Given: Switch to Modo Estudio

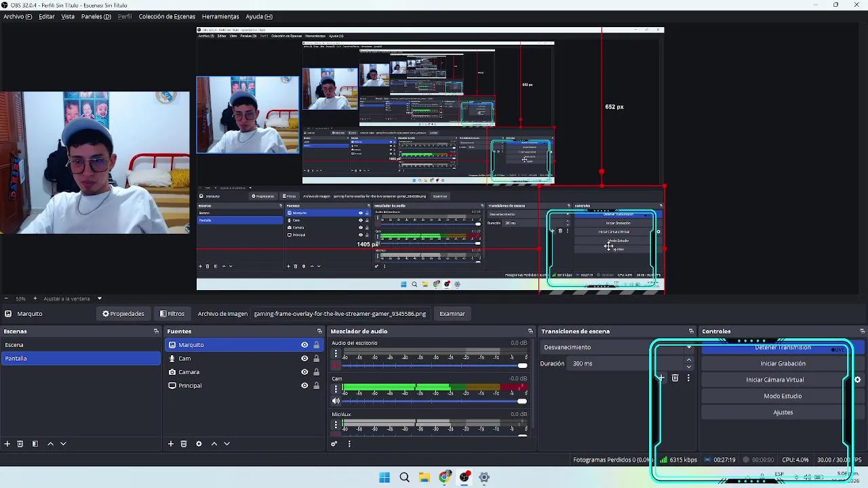Looking at the screenshot, I should 783,396.
